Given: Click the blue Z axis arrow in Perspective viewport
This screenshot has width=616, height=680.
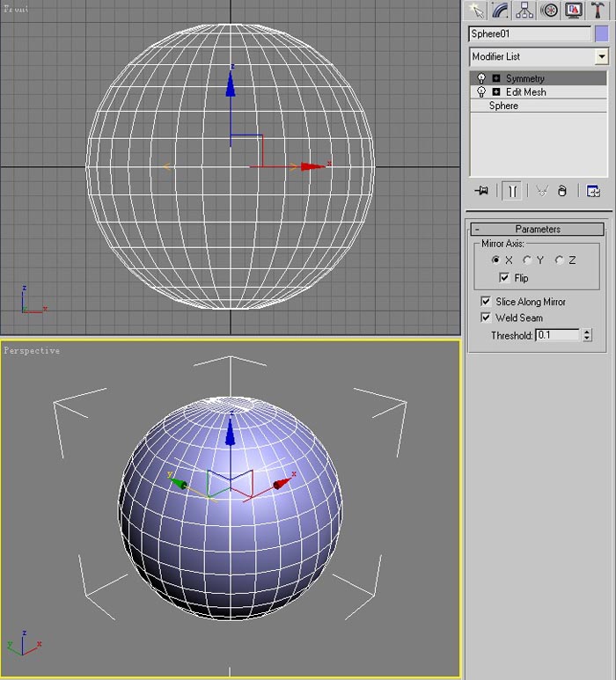Looking at the screenshot, I should [x=230, y=434].
